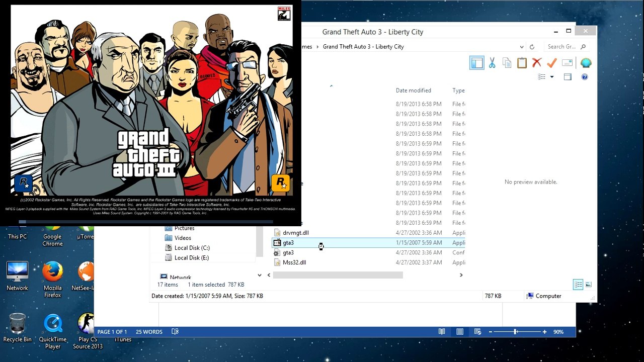644x362 pixels.
Task: Click the breadcrumb arrow before Grand Theft Auto 3
Action: pyautogui.click(x=317, y=47)
